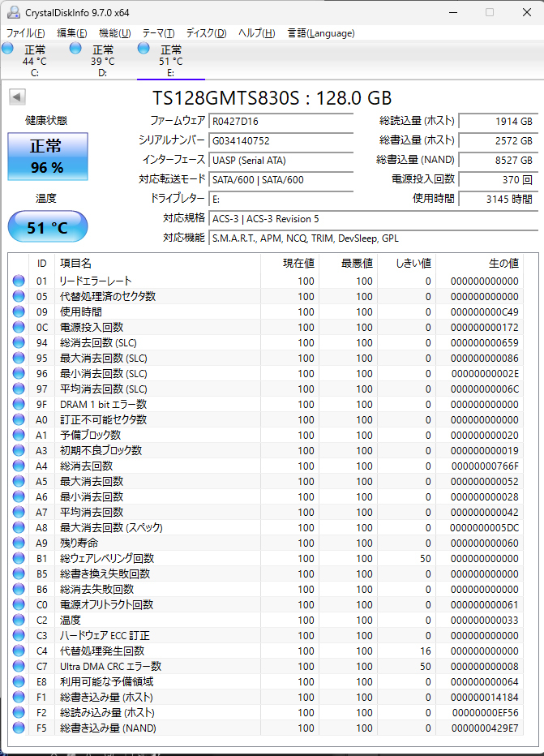Click the status orb of row 01 リードエラーレート
This screenshot has height=756, width=544.
pyautogui.click(x=19, y=281)
